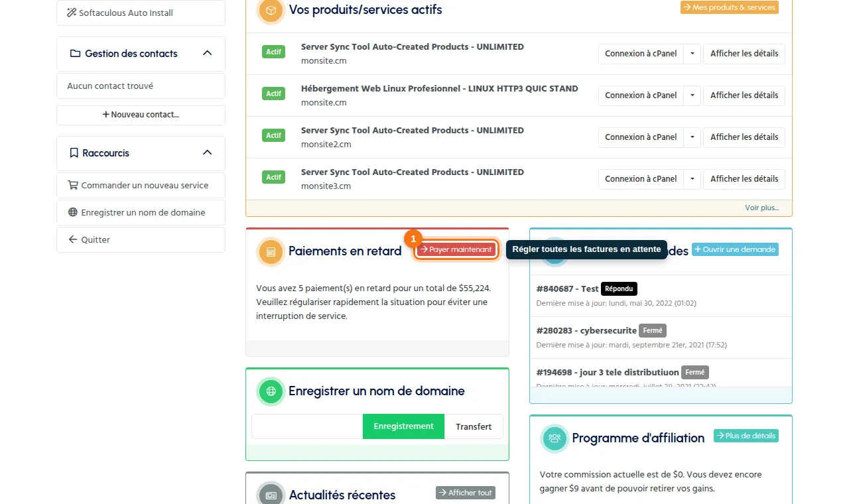Click Payer maintenant for overdue payments
Viewport: 849px width, 504px height.
pyautogui.click(x=456, y=249)
